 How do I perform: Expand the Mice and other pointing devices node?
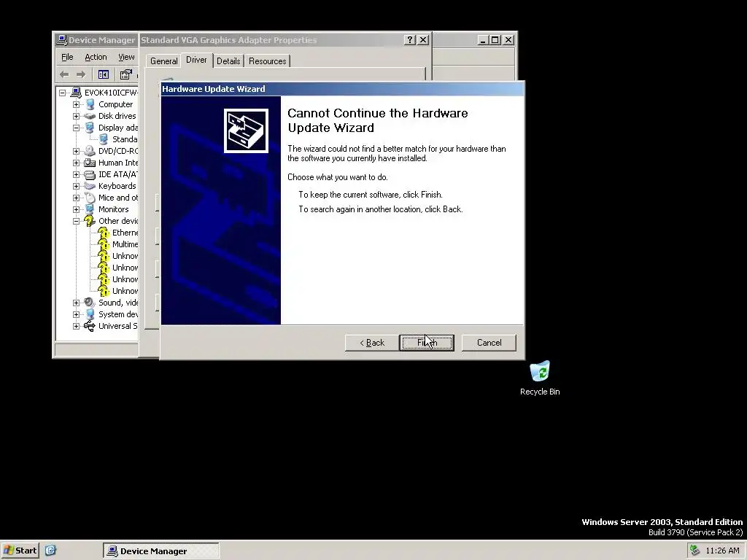76,198
